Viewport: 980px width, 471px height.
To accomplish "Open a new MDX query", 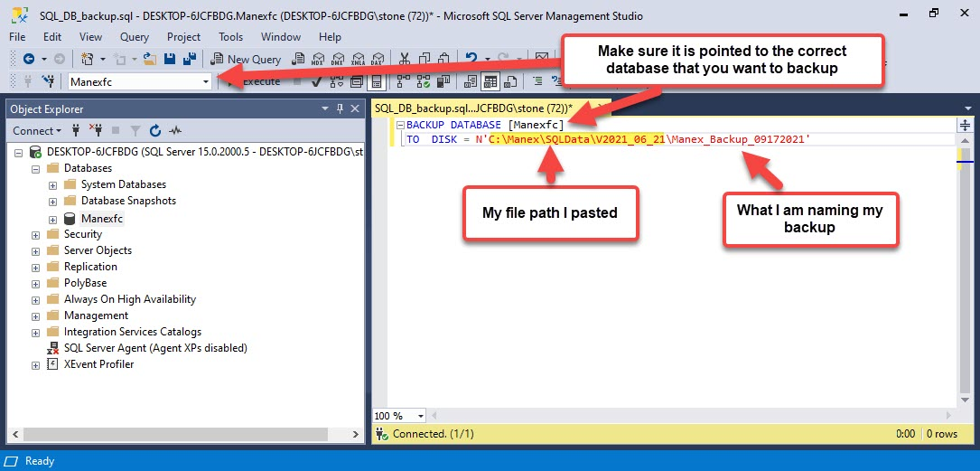I will [318, 60].
